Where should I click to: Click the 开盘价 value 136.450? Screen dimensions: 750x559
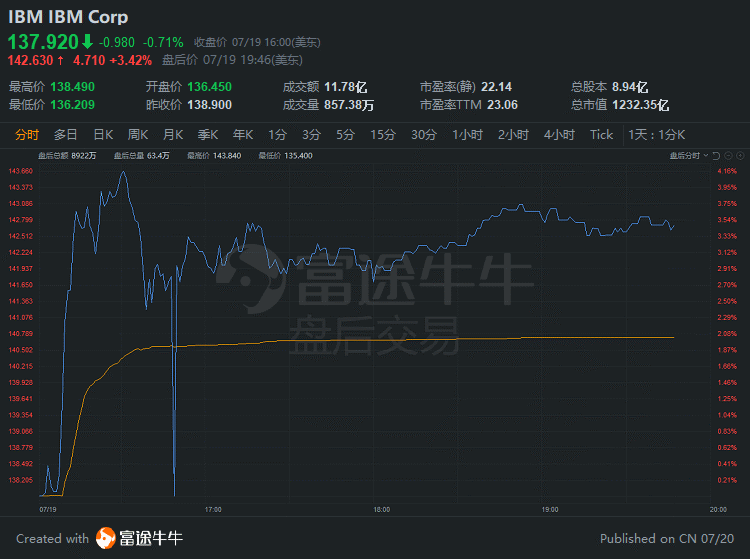click(210, 87)
